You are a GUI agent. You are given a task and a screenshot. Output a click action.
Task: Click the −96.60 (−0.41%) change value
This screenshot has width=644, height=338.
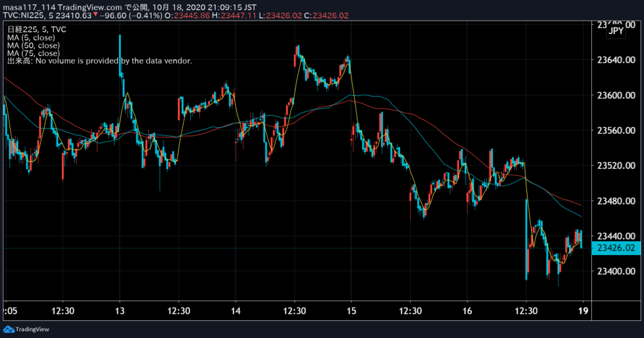[131, 16]
